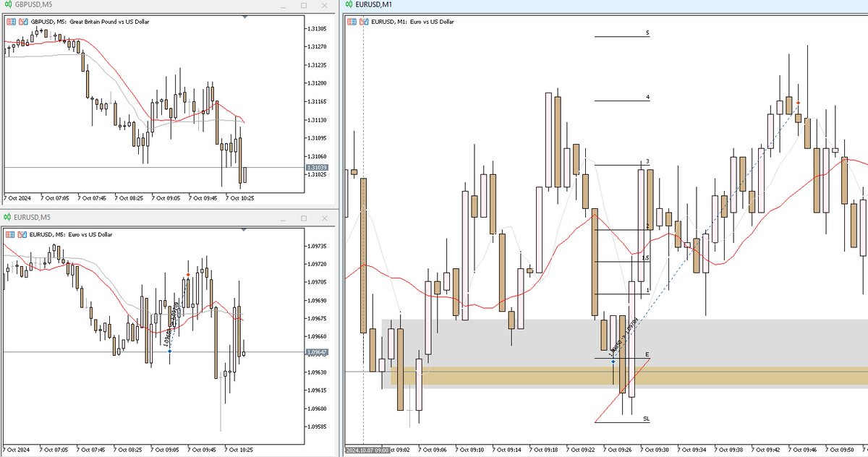Select the EURUSD,M5 window title text

tap(33, 218)
